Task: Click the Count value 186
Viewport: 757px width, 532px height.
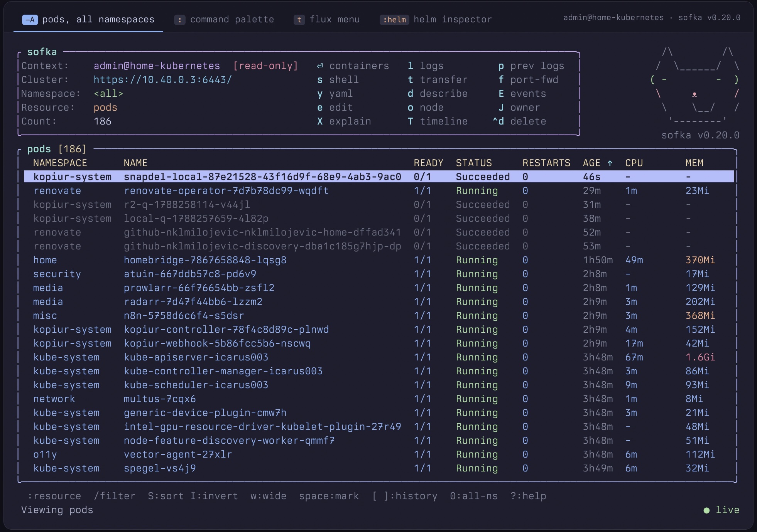Action: [x=103, y=121]
